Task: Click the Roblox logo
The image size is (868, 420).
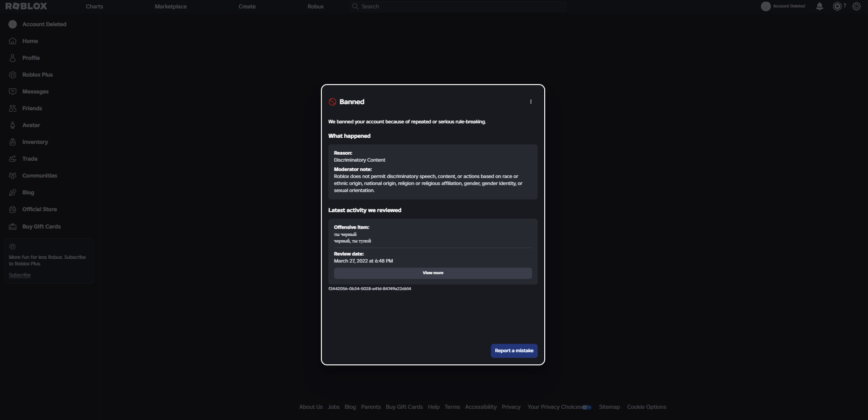Action: point(26,6)
